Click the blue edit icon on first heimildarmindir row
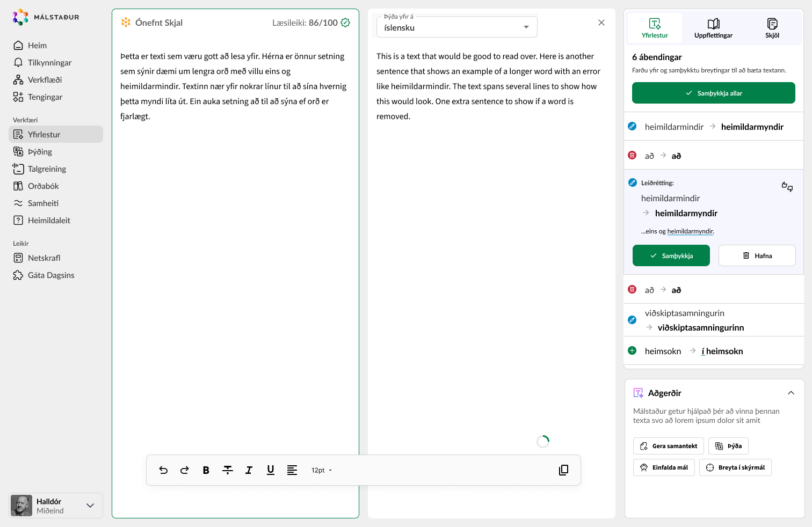Image resolution: width=812 pixels, height=527 pixels. pos(632,126)
